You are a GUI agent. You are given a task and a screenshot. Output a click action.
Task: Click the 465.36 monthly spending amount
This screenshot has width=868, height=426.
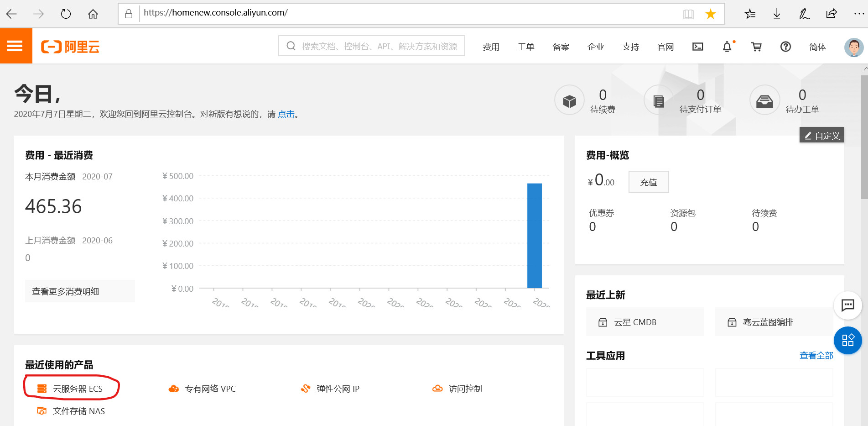click(x=53, y=206)
